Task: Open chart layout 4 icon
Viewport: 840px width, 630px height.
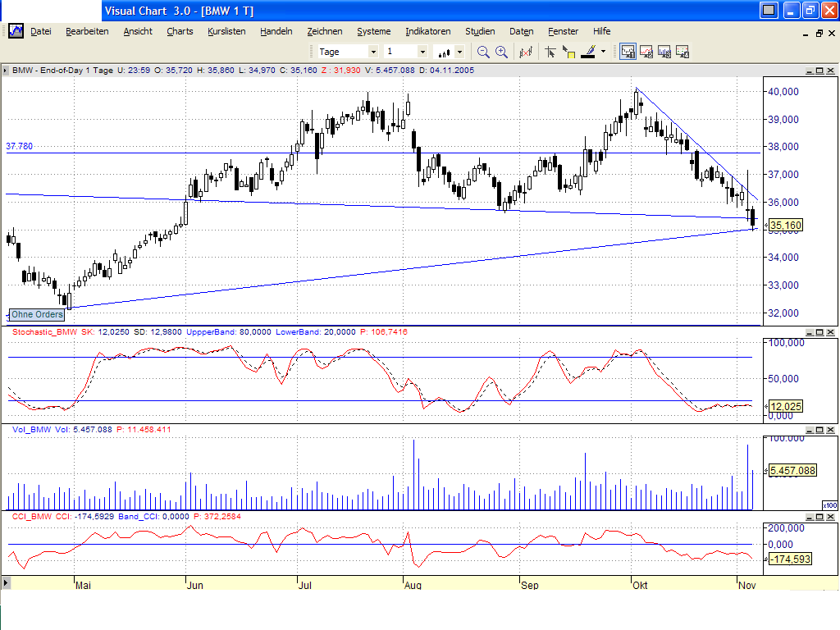Action: point(682,51)
